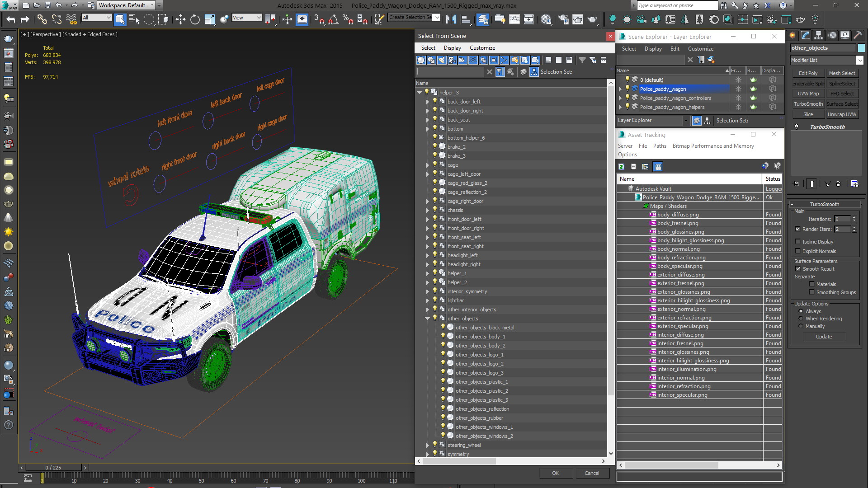Select the other_objects_rubber row in tree

point(479,418)
